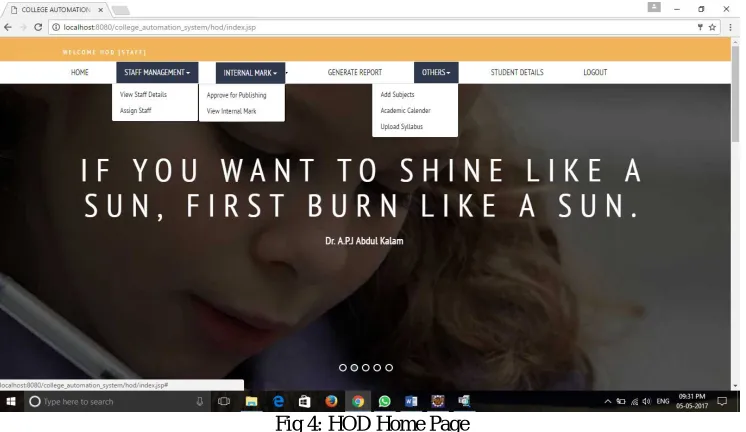The width and height of the screenshot is (746, 432).
Task: Open Generate Report page
Action: [x=354, y=72]
